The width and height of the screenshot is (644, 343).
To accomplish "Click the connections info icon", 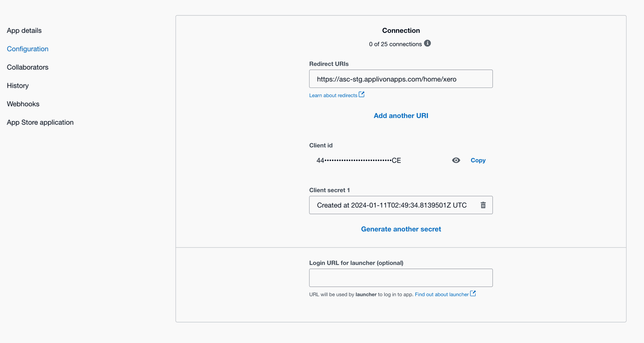I will [x=427, y=43].
